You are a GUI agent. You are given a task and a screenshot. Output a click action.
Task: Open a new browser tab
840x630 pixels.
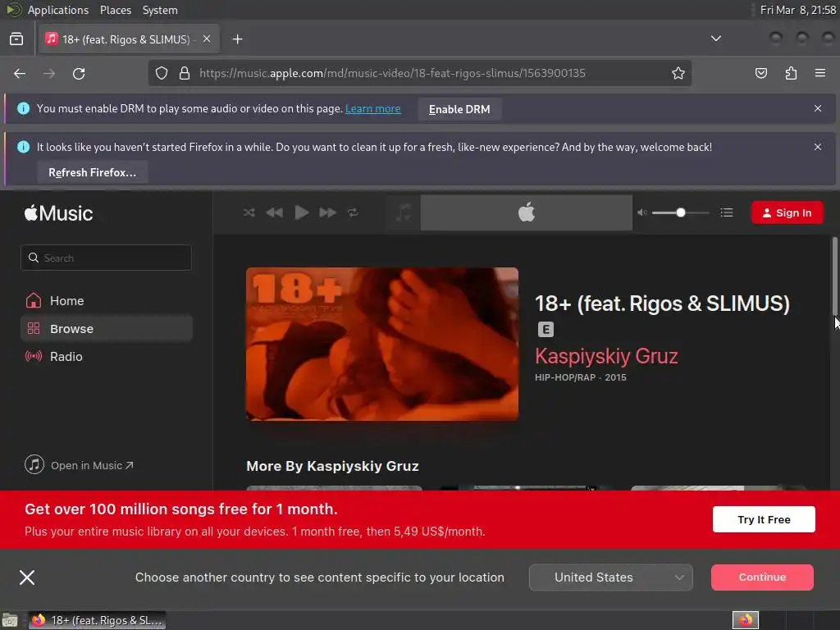(237, 39)
